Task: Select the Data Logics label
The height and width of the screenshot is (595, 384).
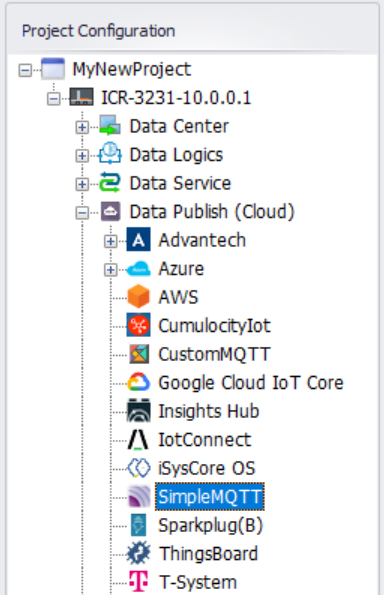Action: pos(176,155)
